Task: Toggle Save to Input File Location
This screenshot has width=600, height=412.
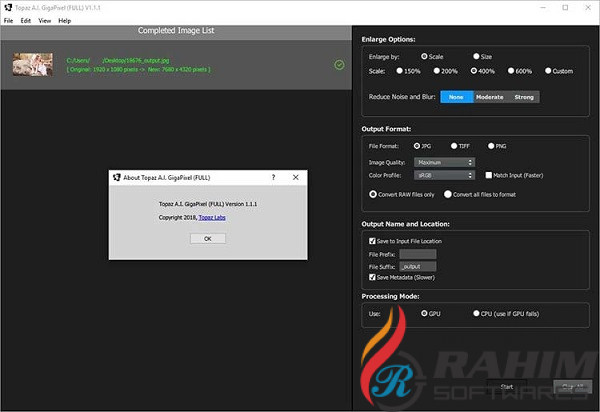Action: coord(372,241)
